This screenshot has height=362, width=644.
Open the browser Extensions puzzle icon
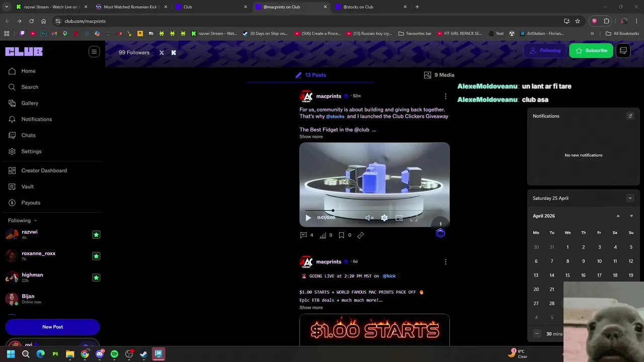click(x=606, y=21)
